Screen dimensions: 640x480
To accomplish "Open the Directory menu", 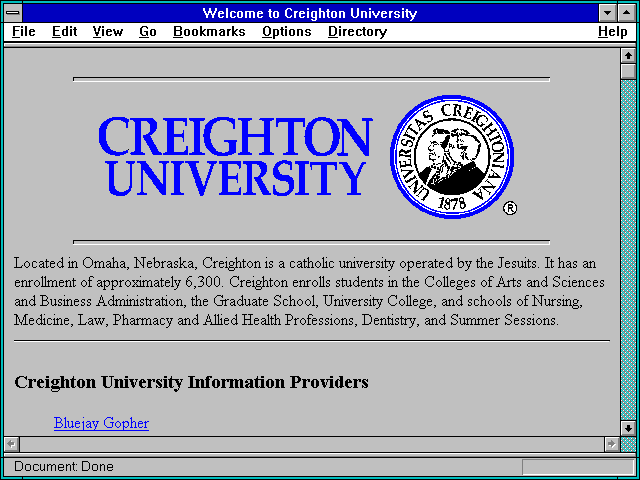I will pyautogui.click(x=357, y=31).
